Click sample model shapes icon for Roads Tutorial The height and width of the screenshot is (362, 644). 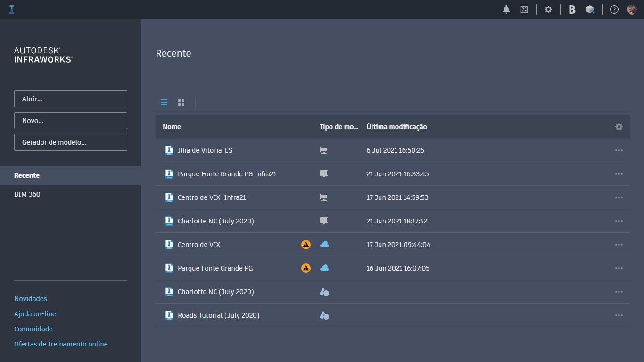point(324,315)
